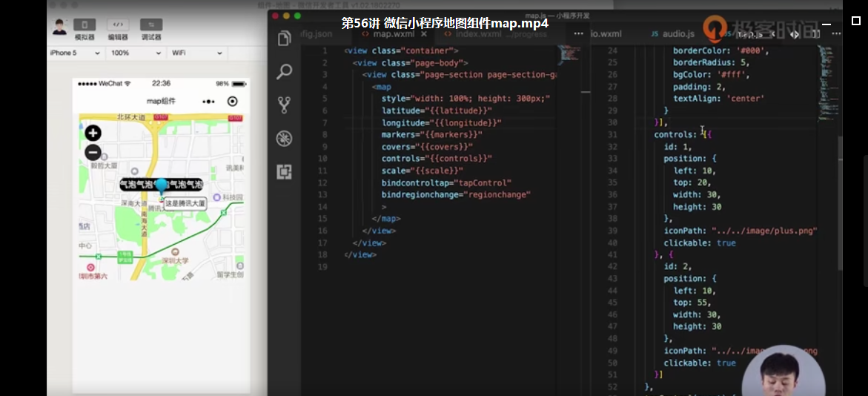Open the Debug bug icon in activity bar

(x=284, y=139)
